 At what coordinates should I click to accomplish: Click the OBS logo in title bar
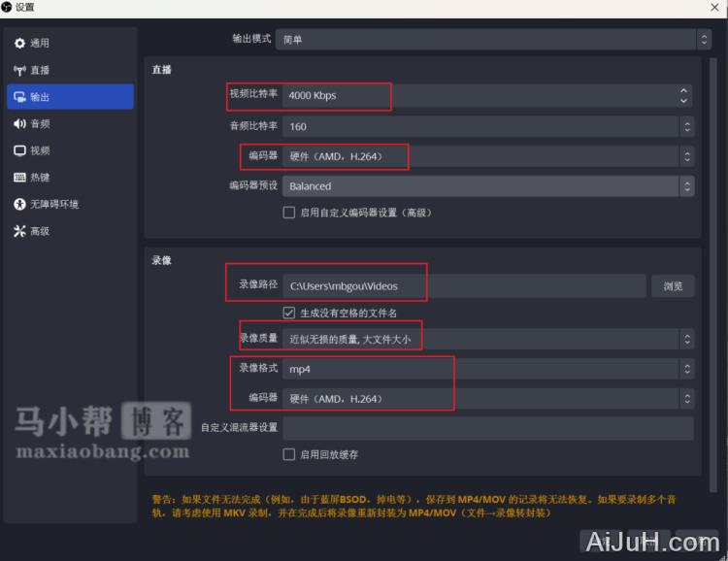point(8,8)
